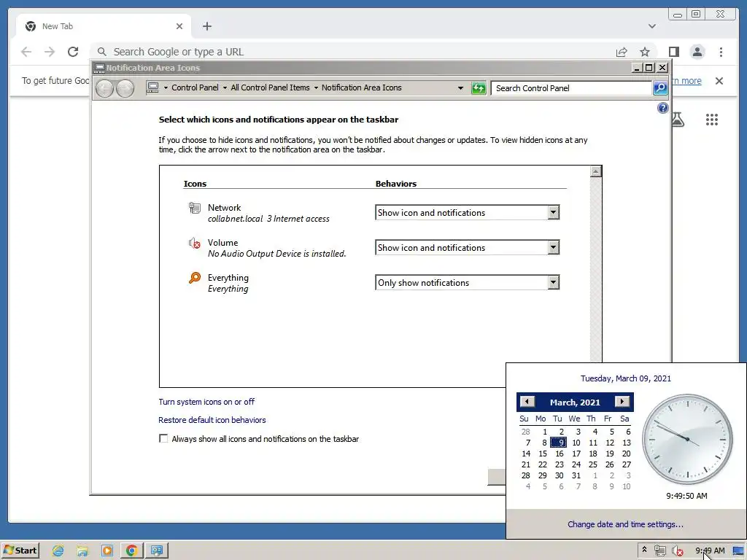747x560 pixels.
Task: Close the New Tab tab
Action: tap(179, 26)
